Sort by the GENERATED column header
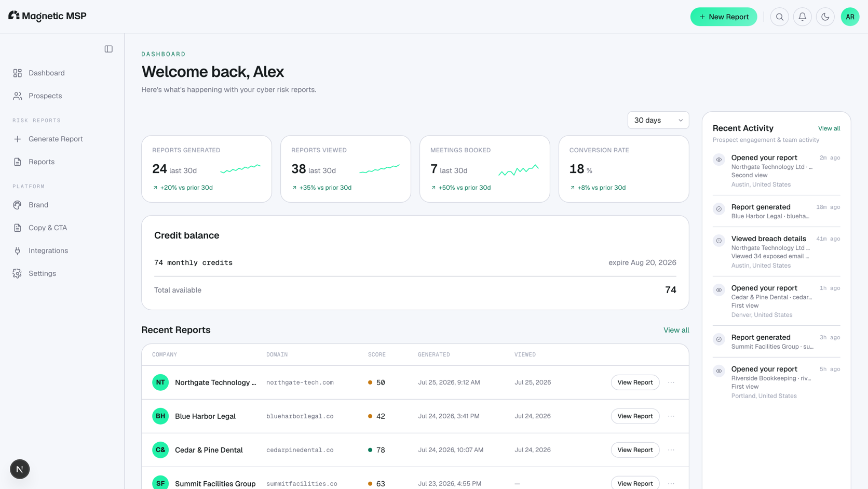 434,355
